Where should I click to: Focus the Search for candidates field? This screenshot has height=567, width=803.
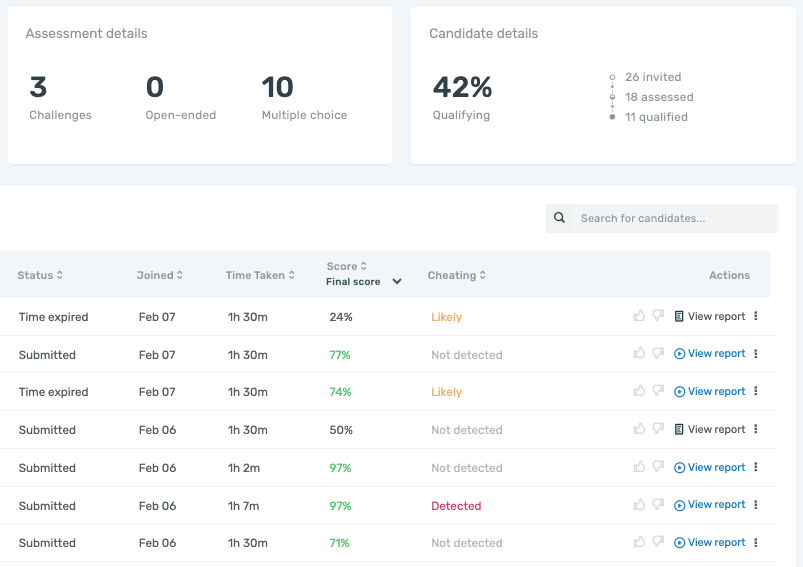(670, 218)
